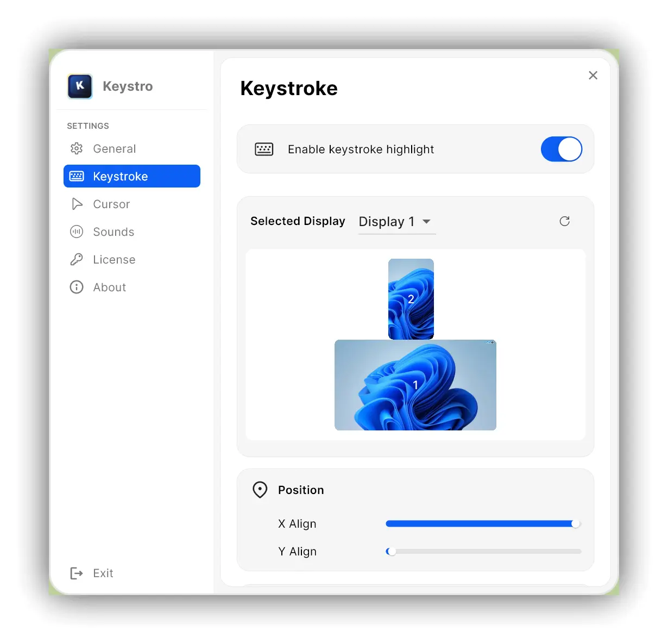Click the Enable keystroke highlight label
The image size is (668, 644).
click(361, 149)
